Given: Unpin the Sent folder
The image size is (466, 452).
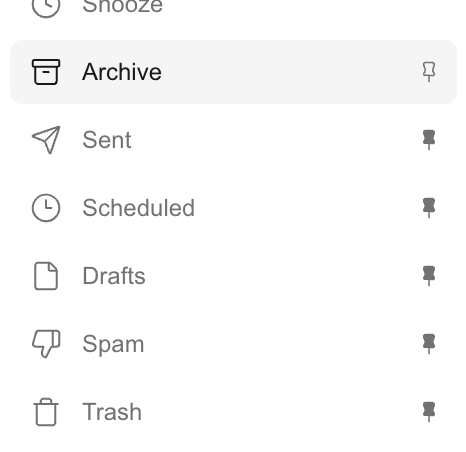Looking at the screenshot, I should click(x=429, y=140).
